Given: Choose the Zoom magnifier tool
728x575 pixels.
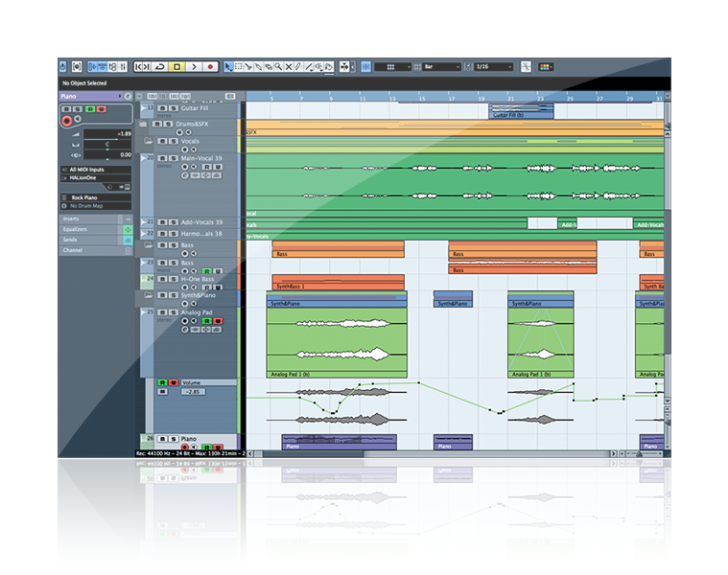Looking at the screenshot, I should click(x=278, y=67).
